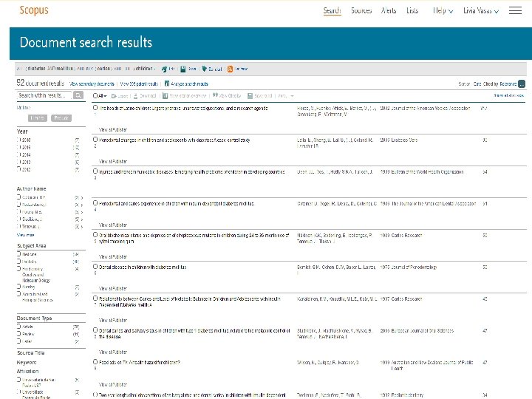The image size is (532, 399).
Task: Open the Alerts tab
Action: point(389,10)
